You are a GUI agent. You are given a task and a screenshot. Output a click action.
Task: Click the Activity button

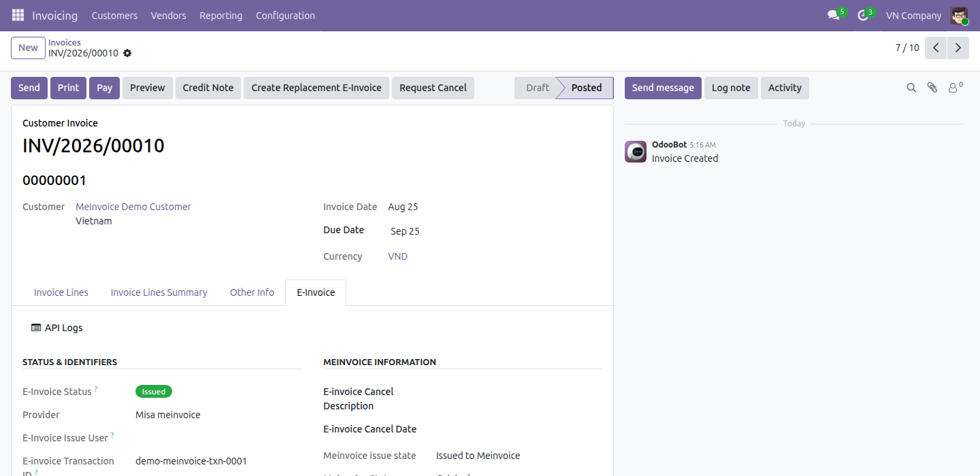785,88
